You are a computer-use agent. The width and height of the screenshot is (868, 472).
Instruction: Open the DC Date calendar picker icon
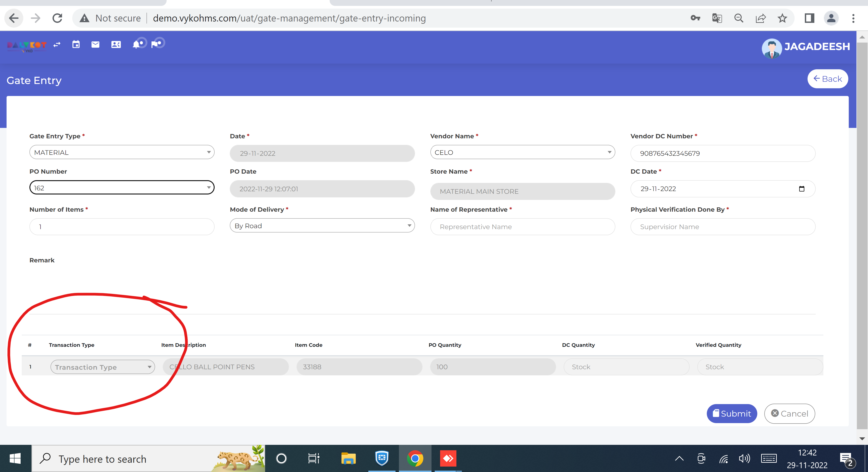(x=802, y=189)
